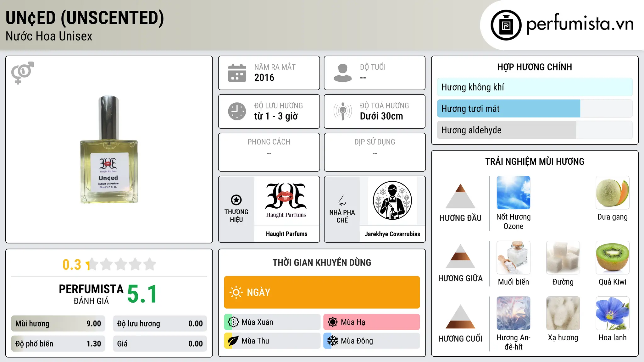
Task: Open the perfumista.vn site name
Action: click(580, 24)
